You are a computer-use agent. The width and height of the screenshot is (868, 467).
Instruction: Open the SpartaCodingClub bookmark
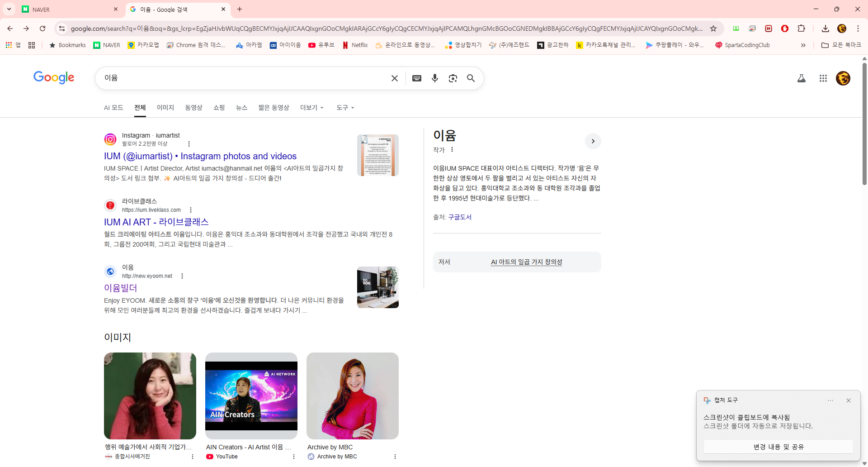[x=742, y=45]
